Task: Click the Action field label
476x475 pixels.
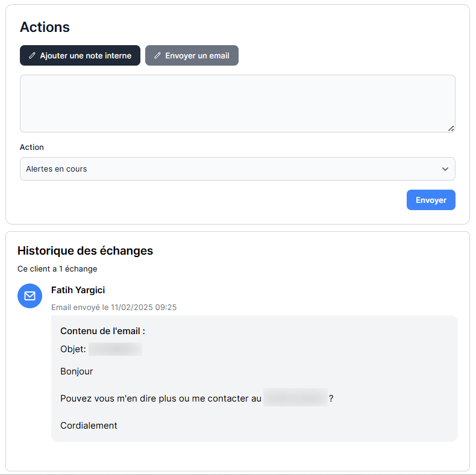Action: click(32, 147)
